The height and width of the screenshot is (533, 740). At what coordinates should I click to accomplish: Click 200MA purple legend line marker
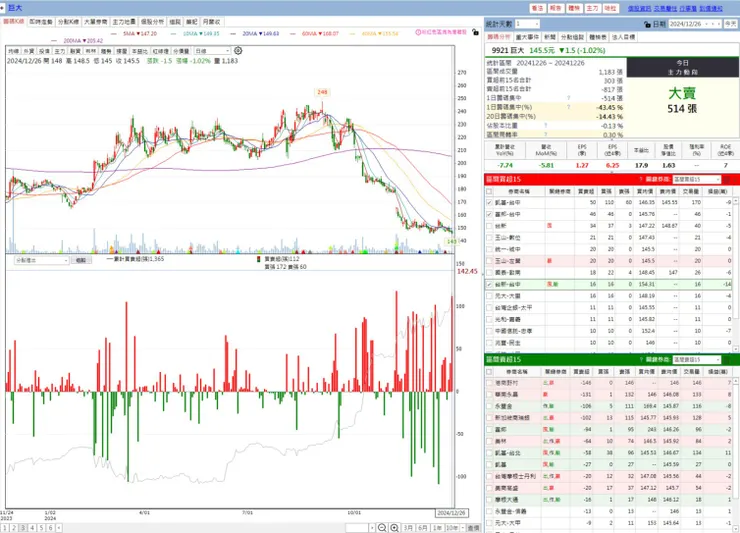coord(54,41)
